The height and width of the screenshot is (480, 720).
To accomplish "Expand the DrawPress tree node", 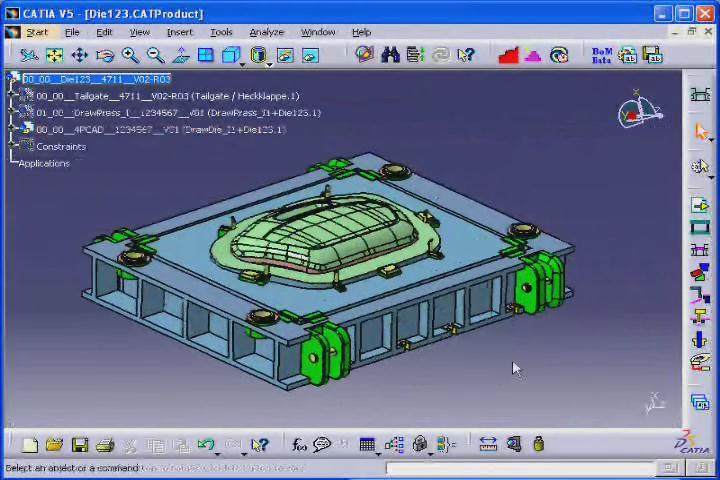I will pyautogui.click(x=12, y=113).
